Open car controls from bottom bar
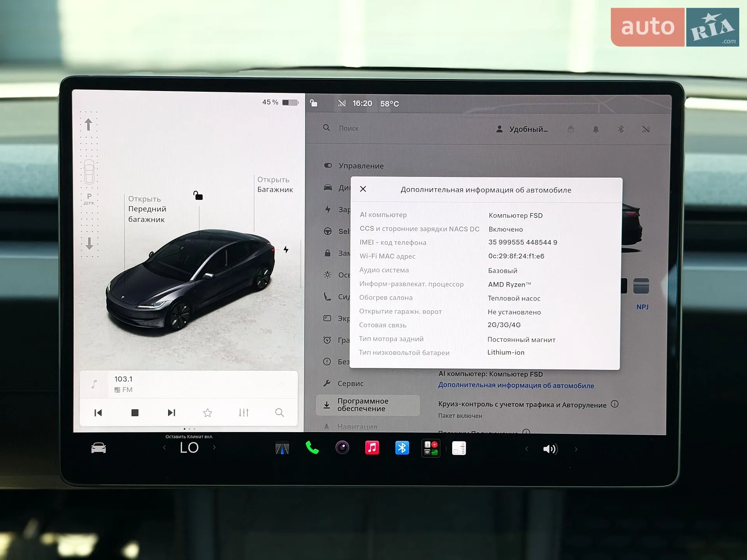747x560 pixels. [x=98, y=448]
